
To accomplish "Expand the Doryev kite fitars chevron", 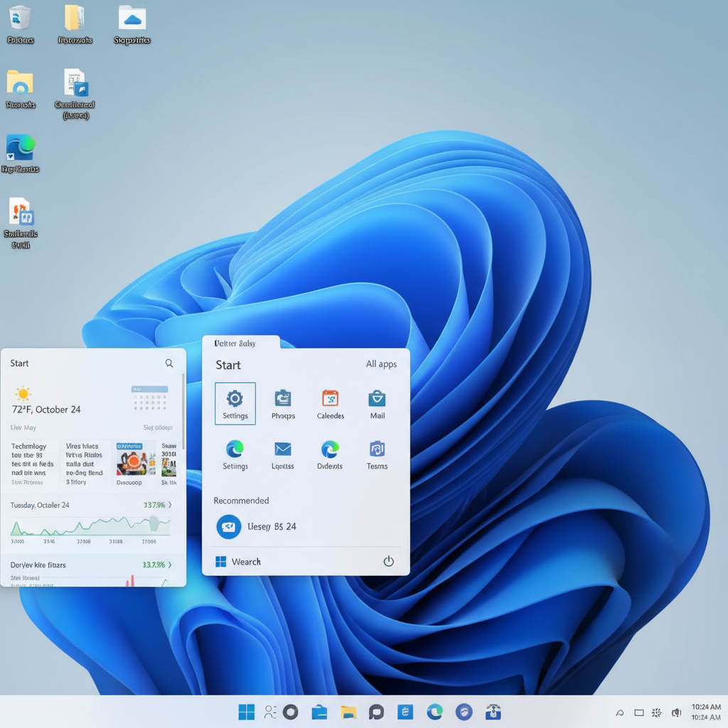I will tap(170, 564).
